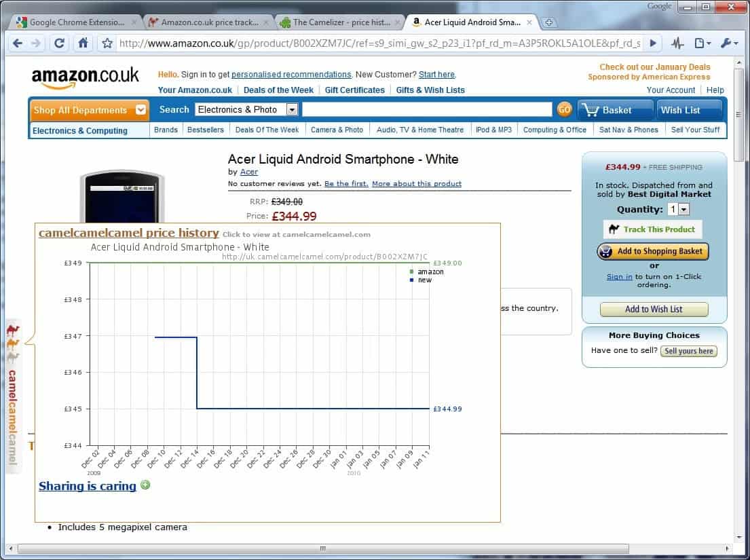The height and width of the screenshot is (560, 750).
Task: Close the Acer Liquid Android tab
Action: pos(529,22)
